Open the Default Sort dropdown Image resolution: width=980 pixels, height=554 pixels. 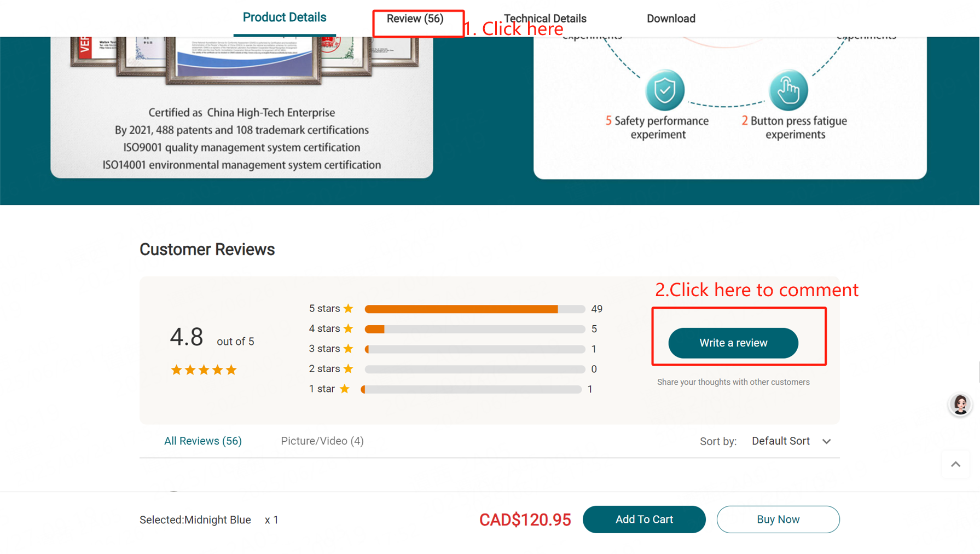pyautogui.click(x=781, y=441)
